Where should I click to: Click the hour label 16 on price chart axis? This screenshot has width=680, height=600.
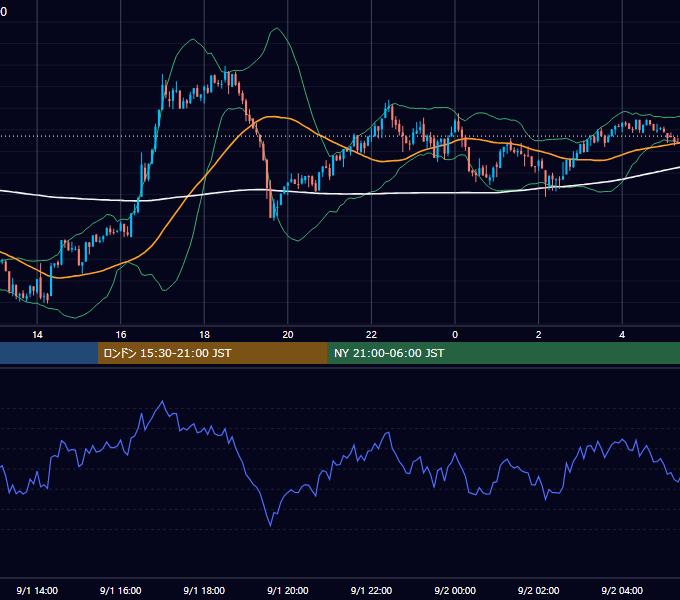click(121, 335)
